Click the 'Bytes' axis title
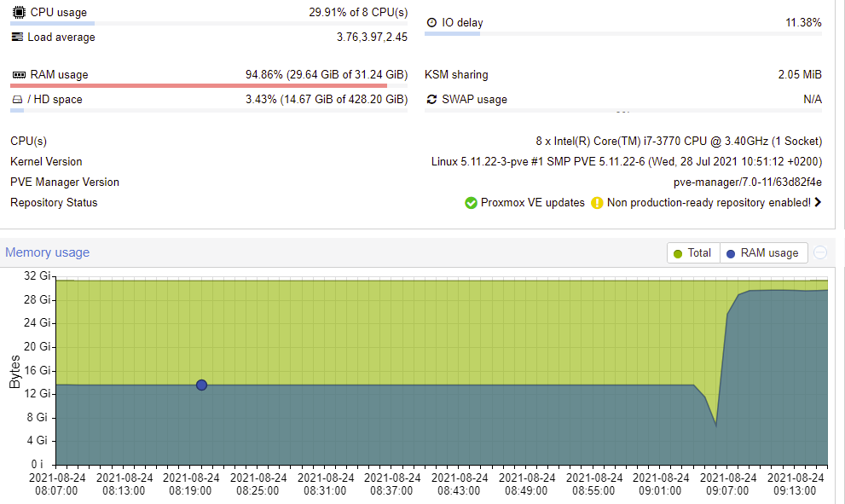Image resolution: width=845 pixels, height=504 pixels. [14, 372]
